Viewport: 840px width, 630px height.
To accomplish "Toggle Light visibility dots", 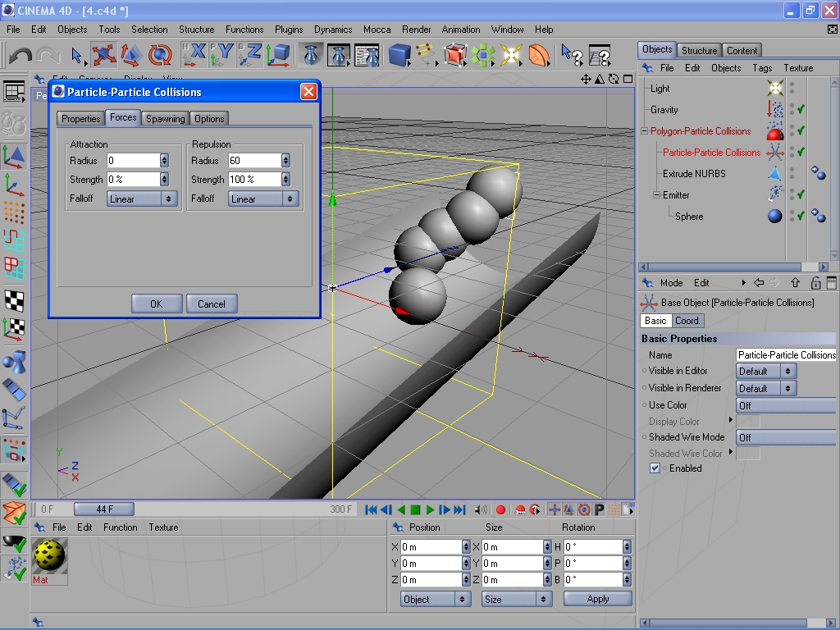I will click(792, 88).
